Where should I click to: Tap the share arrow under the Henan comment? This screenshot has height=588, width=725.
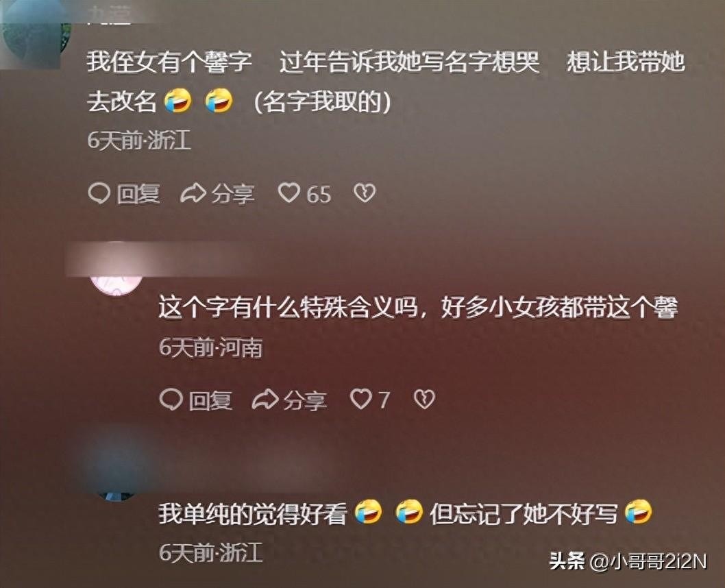click(x=265, y=400)
